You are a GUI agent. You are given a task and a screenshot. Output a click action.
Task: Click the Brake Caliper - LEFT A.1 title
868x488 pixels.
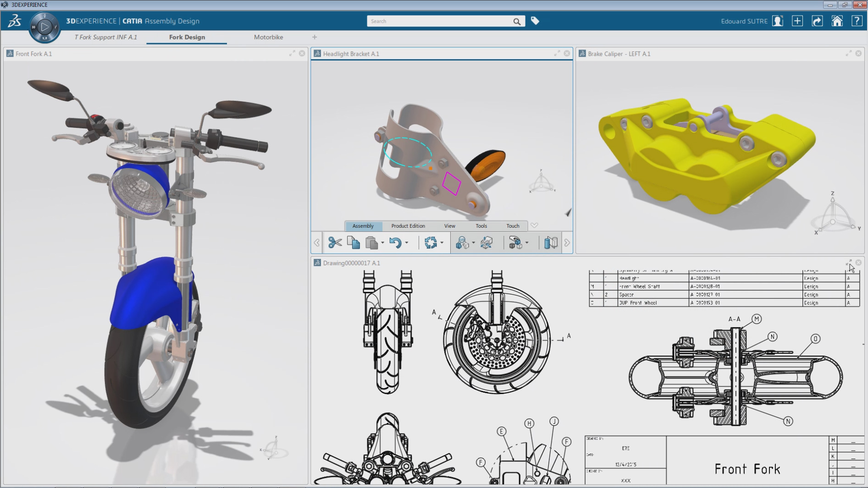coord(619,54)
